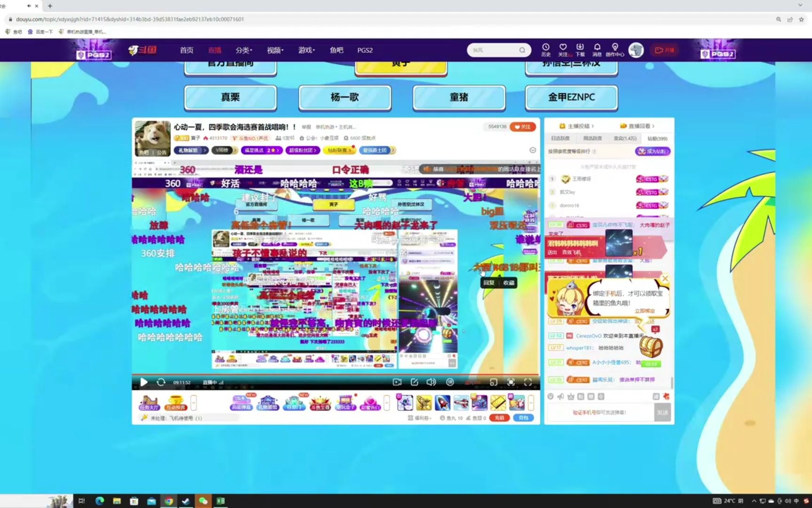This screenshot has width=812, height=508.
Task: Open 首页 in the Douyu navbar
Action: click(x=187, y=50)
